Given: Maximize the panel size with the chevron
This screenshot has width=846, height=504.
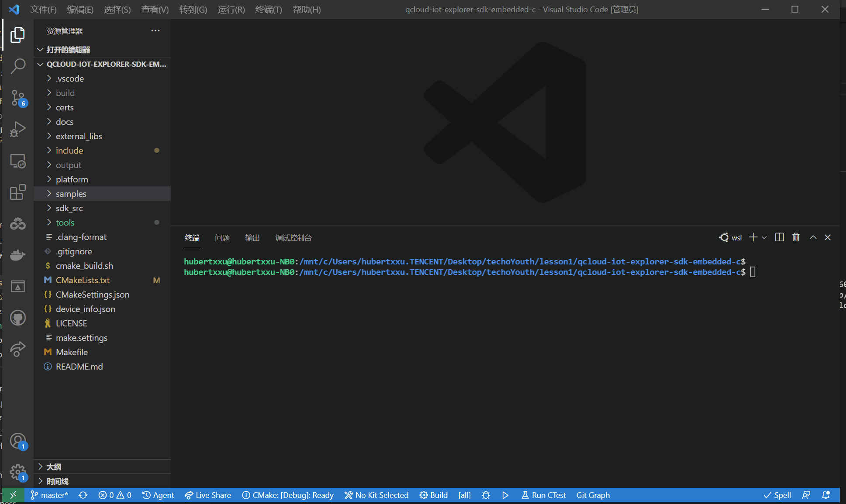Looking at the screenshot, I should click(x=813, y=237).
